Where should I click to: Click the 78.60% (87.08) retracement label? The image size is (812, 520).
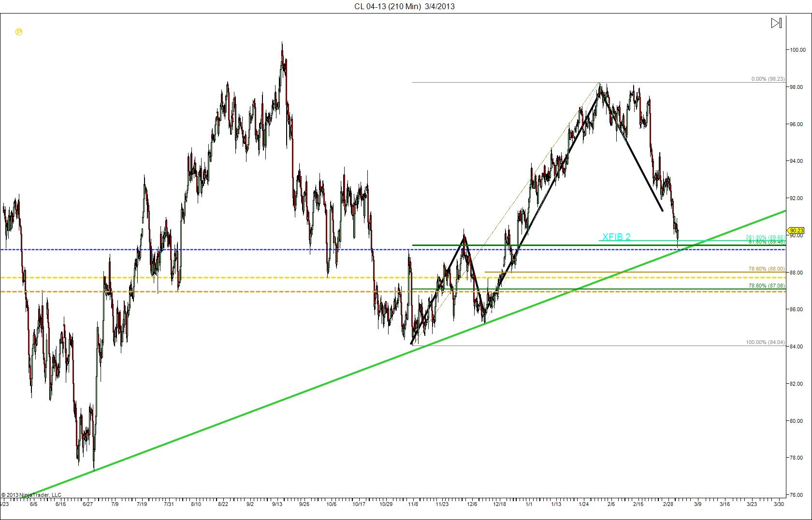(767, 286)
